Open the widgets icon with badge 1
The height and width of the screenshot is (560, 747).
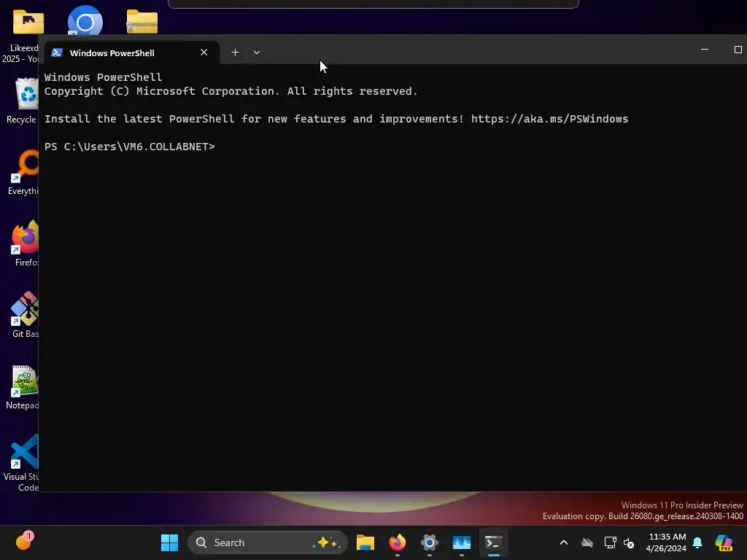pos(24,541)
